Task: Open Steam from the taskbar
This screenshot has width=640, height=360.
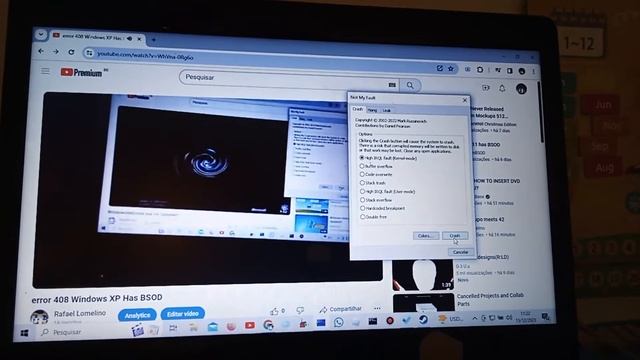Action: pos(423,320)
